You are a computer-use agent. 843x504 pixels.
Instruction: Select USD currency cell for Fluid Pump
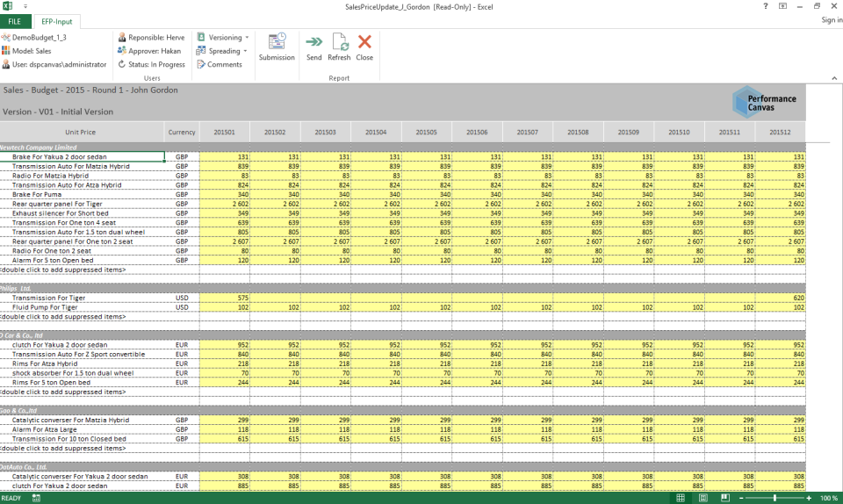[182, 307]
